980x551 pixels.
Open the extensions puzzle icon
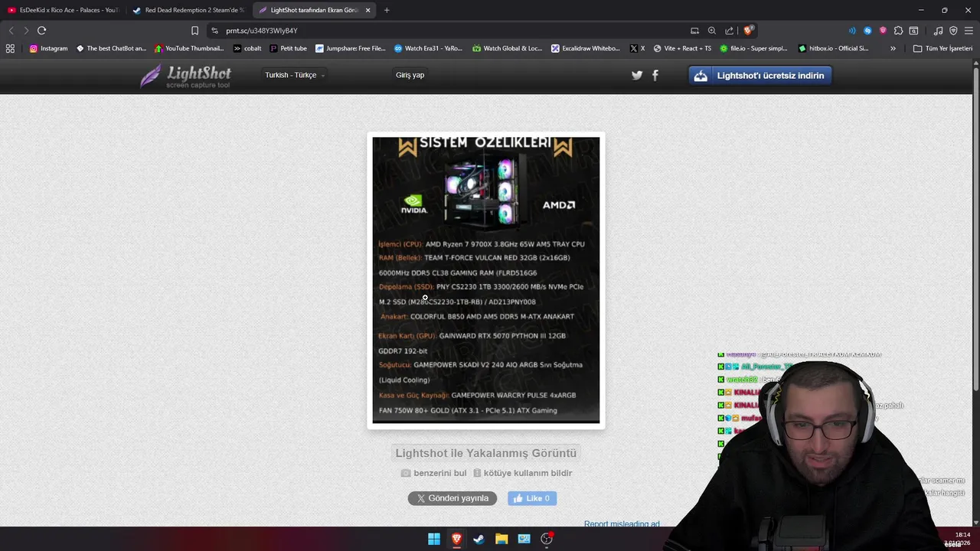point(898,31)
